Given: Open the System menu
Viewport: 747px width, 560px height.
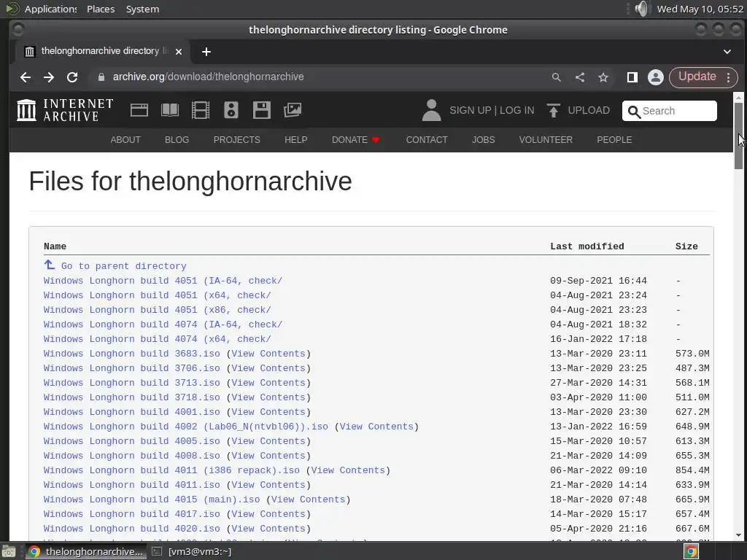Looking at the screenshot, I should click(142, 9).
